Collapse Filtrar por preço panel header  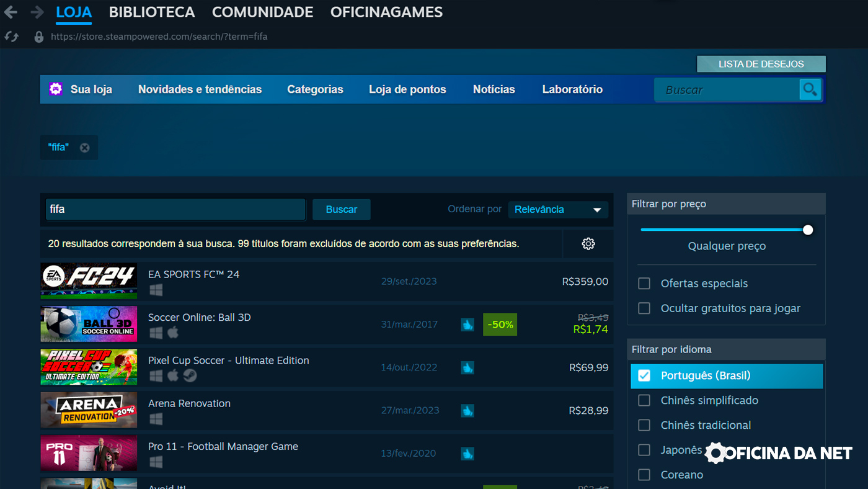tap(726, 204)
